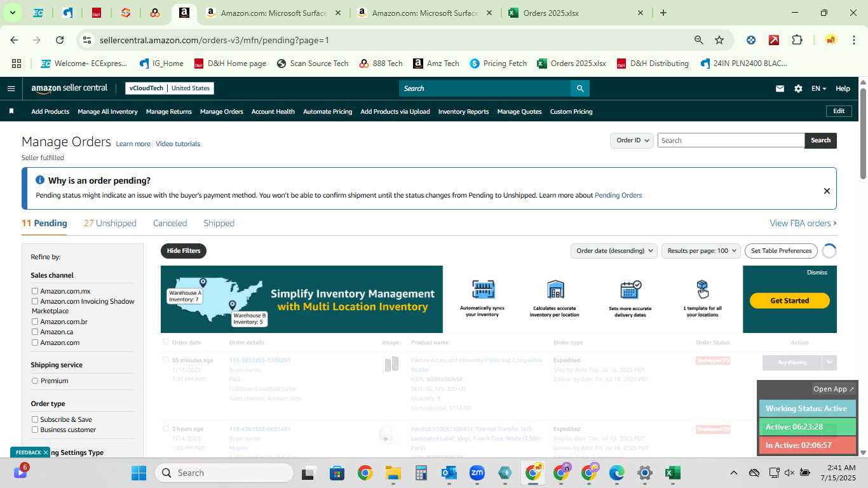
Task: Click the Edit favorites bar button
Action: tap(839, 111)
